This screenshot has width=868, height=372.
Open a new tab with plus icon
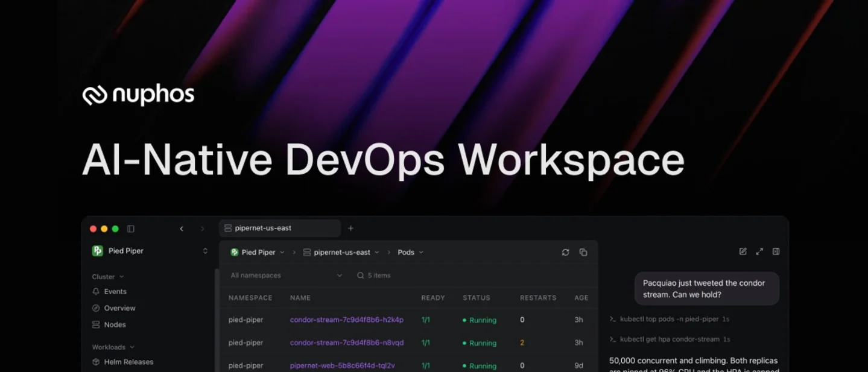coord(350,229)
